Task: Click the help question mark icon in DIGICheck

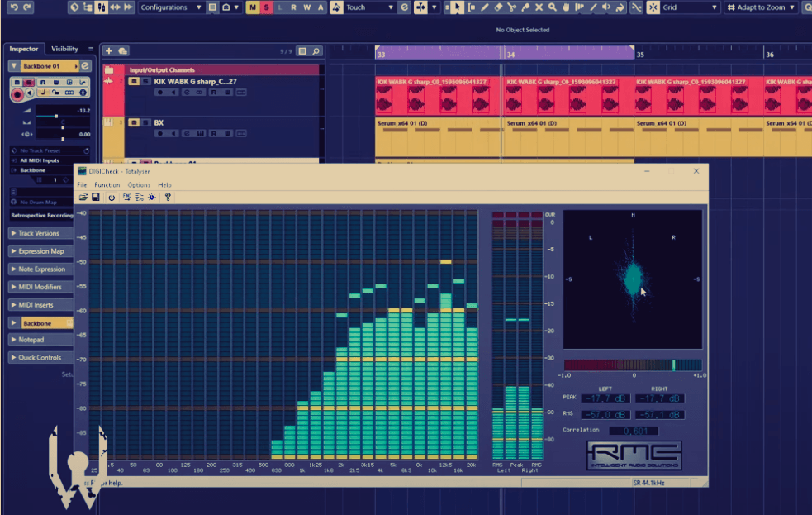Action: click(167, 197)
